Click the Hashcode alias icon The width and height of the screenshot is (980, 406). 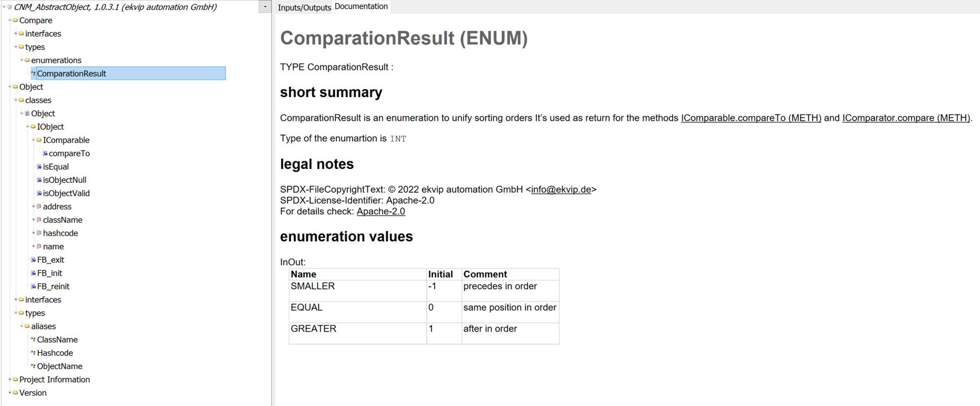point(33,353)
